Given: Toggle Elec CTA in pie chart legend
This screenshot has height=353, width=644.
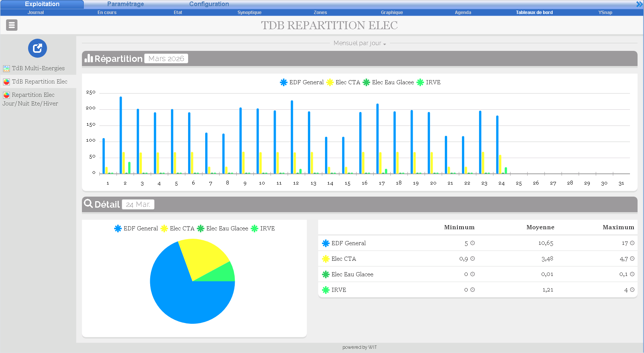Looking at the screenshot, I should (x=177, y=229).
